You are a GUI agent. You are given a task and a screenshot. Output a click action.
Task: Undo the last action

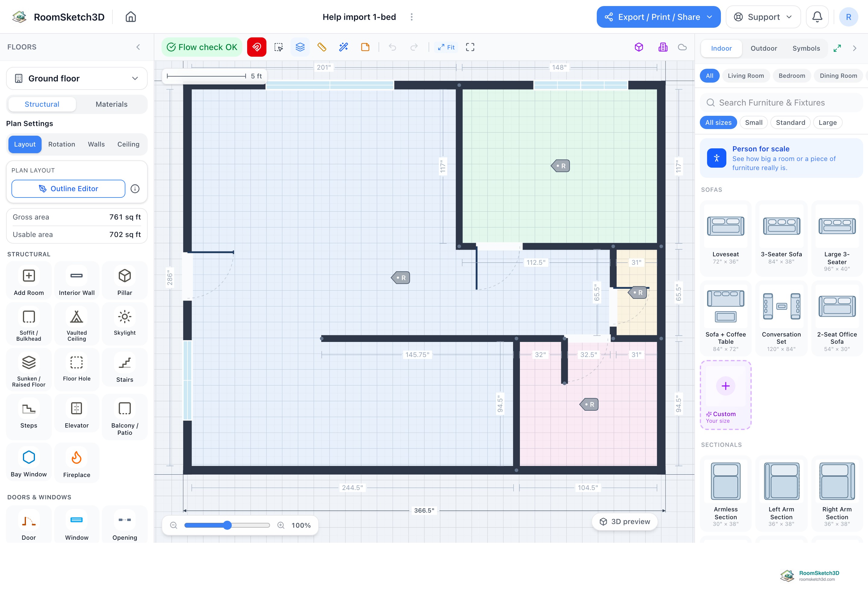(x=392, y=47)
